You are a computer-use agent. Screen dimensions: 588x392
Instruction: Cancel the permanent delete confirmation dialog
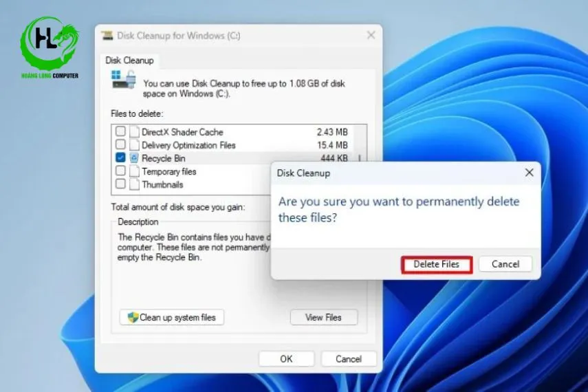click(x=505, y=264)
